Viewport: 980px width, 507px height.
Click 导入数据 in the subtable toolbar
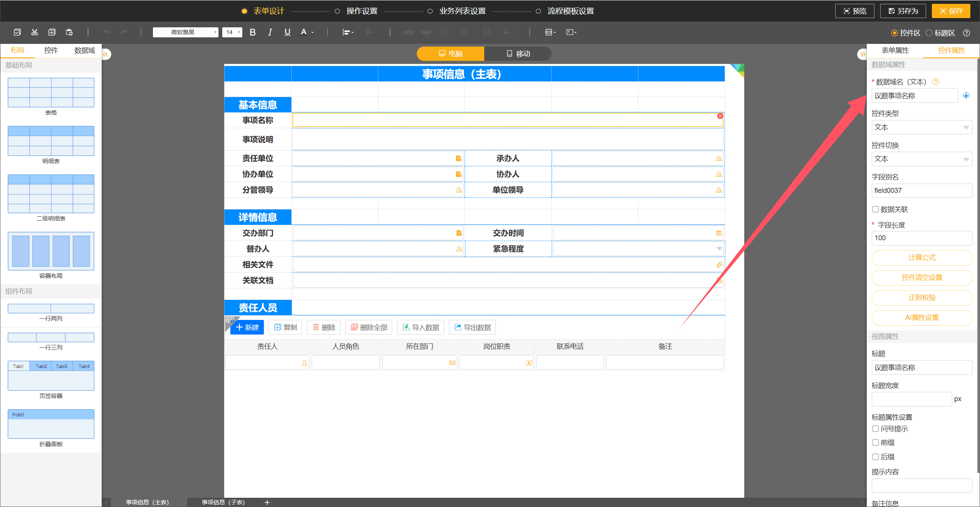[421, 328]
